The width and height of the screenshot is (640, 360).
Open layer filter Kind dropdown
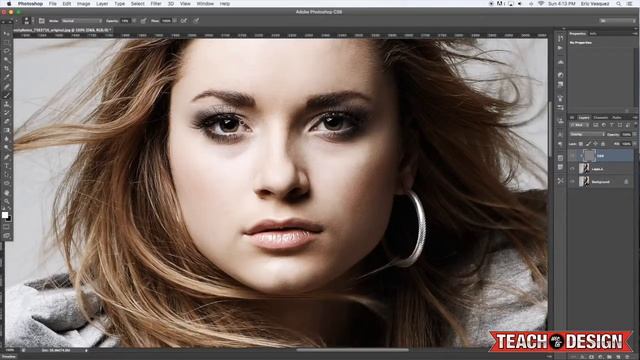[x=580, y=125]
